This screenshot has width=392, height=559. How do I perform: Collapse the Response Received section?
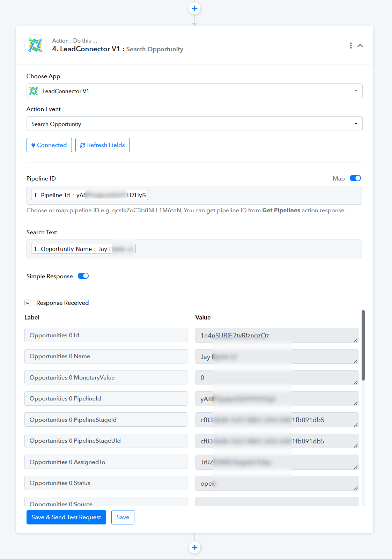[x=28, y=303]
